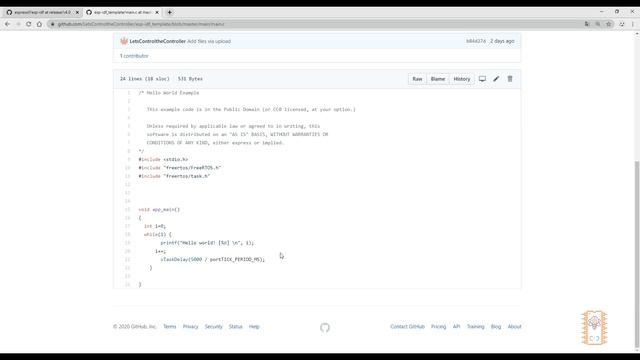Open the '1 contributor' list
Viewport: 640px width, 360px height.
click(x=134, y=56)
